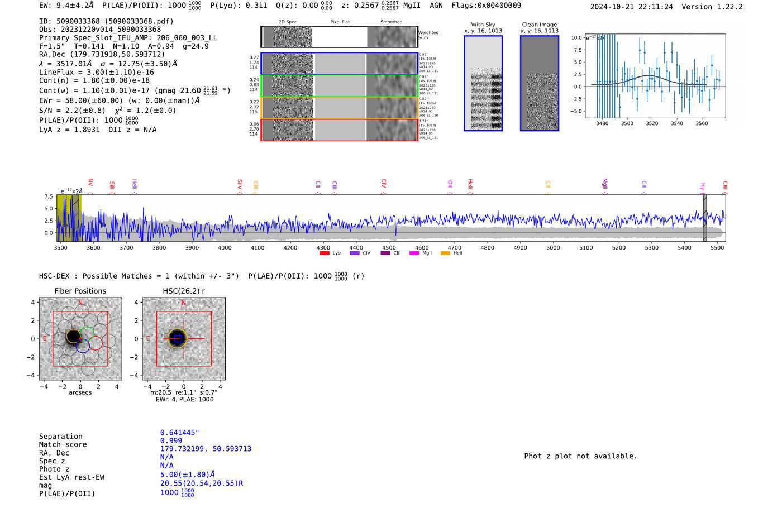Click the EWr = 58.00(±60.00) line
Screen dimensions: 782x532
(x=120, y=100)
